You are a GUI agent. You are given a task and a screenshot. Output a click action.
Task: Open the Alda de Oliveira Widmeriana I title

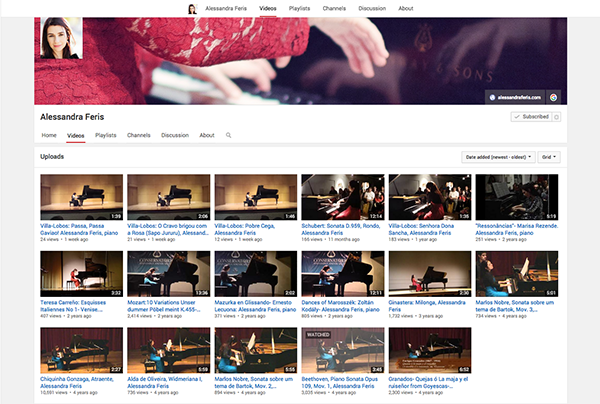pos(165,382)
